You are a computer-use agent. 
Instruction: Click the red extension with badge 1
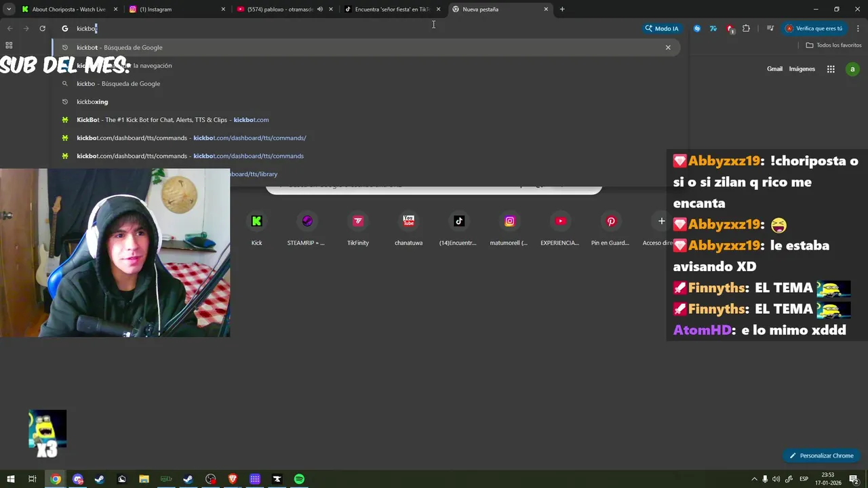point(730,28)
